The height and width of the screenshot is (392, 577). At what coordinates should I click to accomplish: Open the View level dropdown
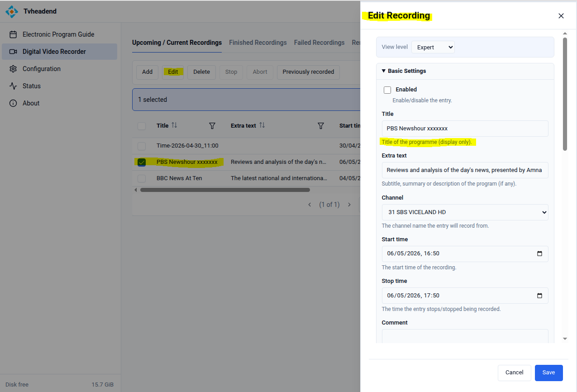tap(433, 47)
